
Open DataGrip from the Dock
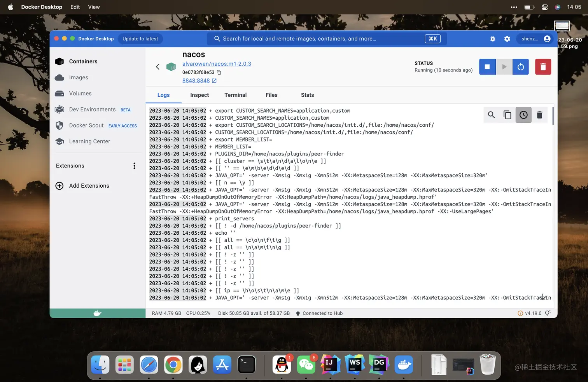click(379, 365)
